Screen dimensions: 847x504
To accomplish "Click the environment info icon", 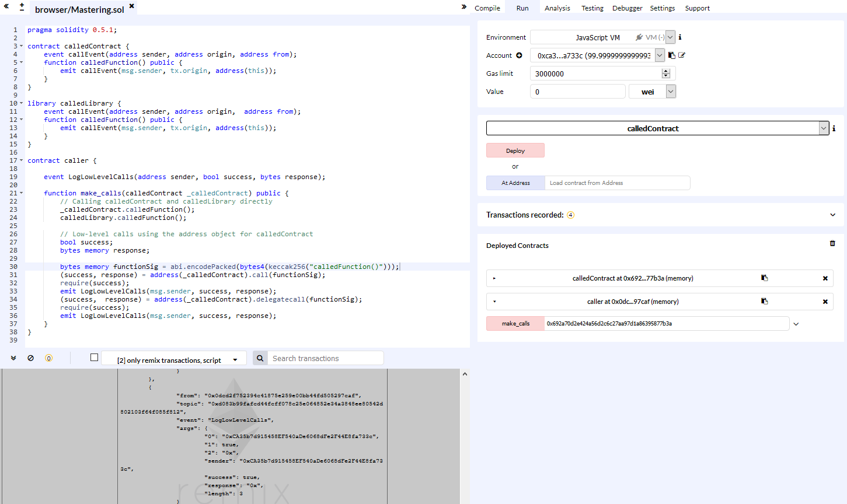I will click(x=680, y=37).
